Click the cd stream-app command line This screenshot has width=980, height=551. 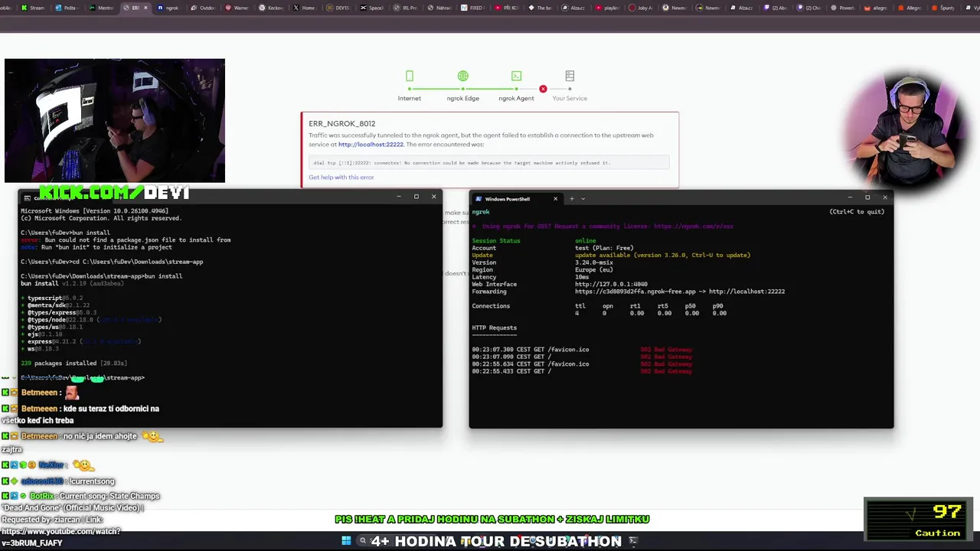tap(112, 262)
